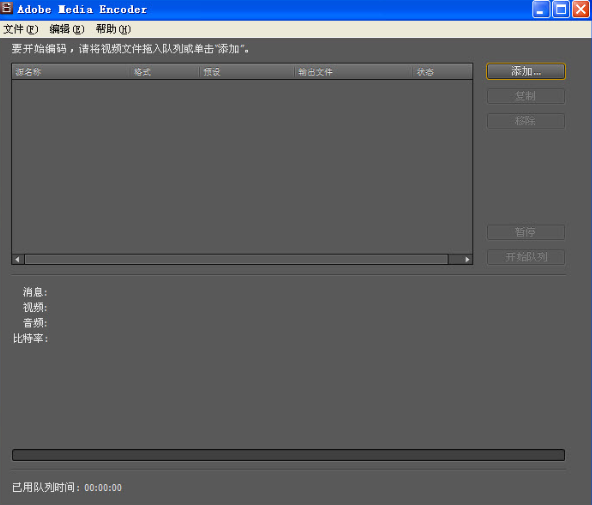Open the 帮助(H) menu
592x505 pixels.
[x=113, y=29]
